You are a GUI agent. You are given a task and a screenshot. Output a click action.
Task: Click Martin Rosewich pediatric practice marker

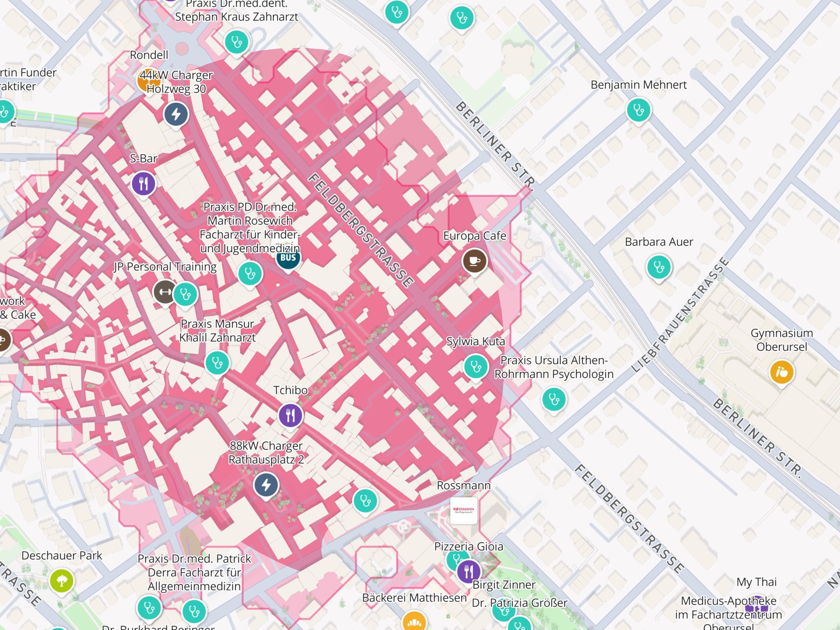(250, 274)
